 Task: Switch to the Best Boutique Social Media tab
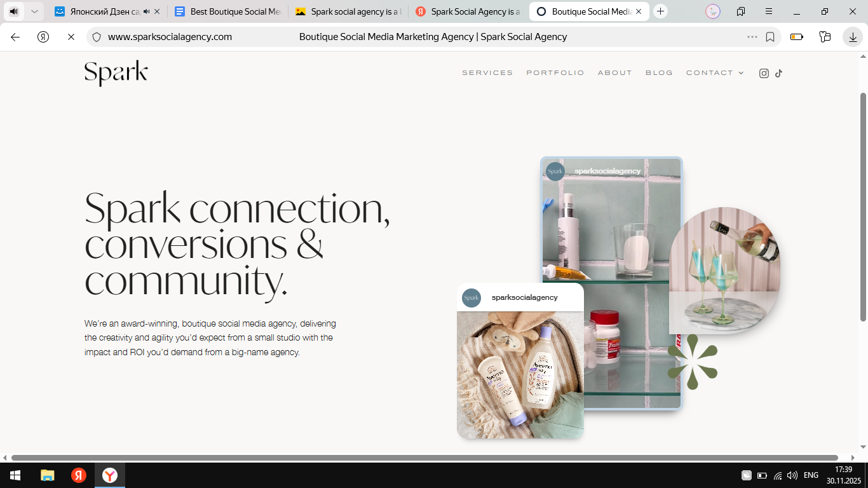pos(227,11)
